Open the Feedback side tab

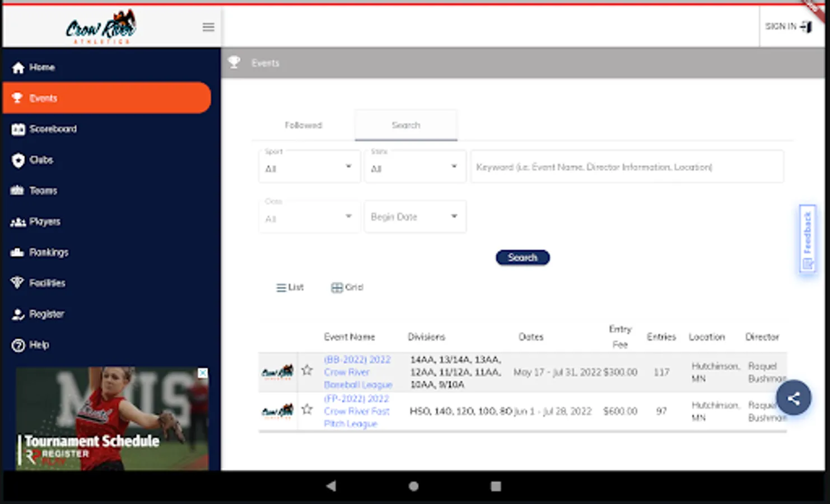click(x=807, y=239)
